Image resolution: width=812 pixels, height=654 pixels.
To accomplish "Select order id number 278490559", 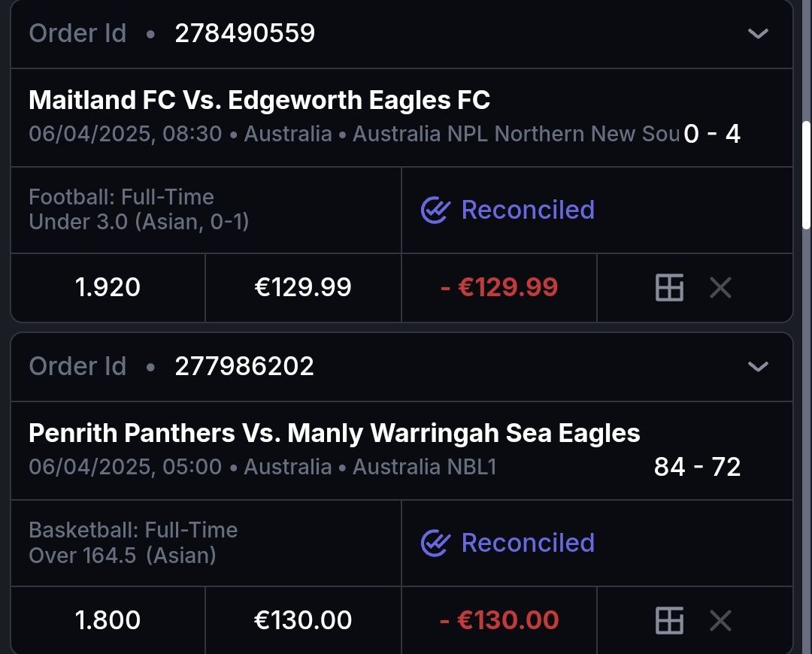I will (x=244, y=34).
